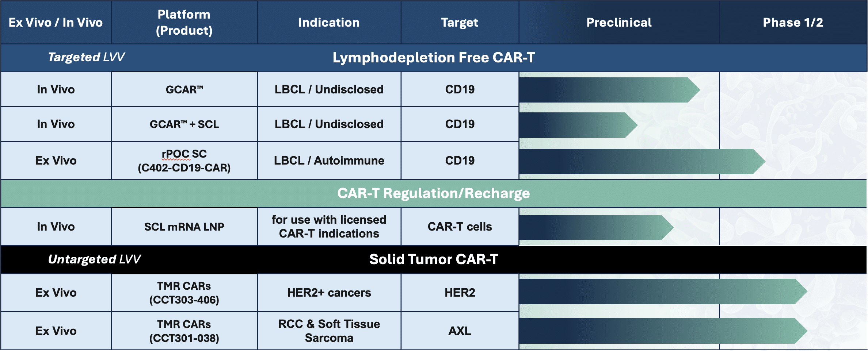Click the AXL target cell
The image size is (868, 351).
pos(460,331)
